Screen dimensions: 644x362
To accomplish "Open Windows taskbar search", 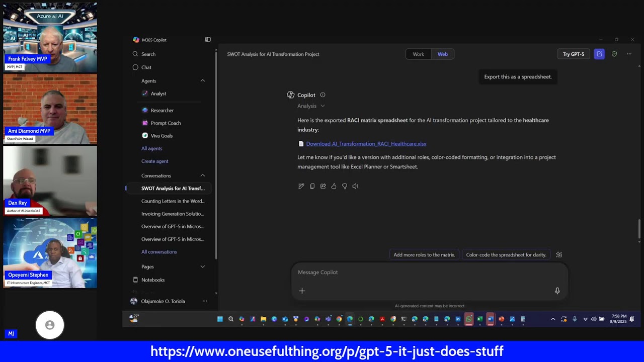I will 231,319.
